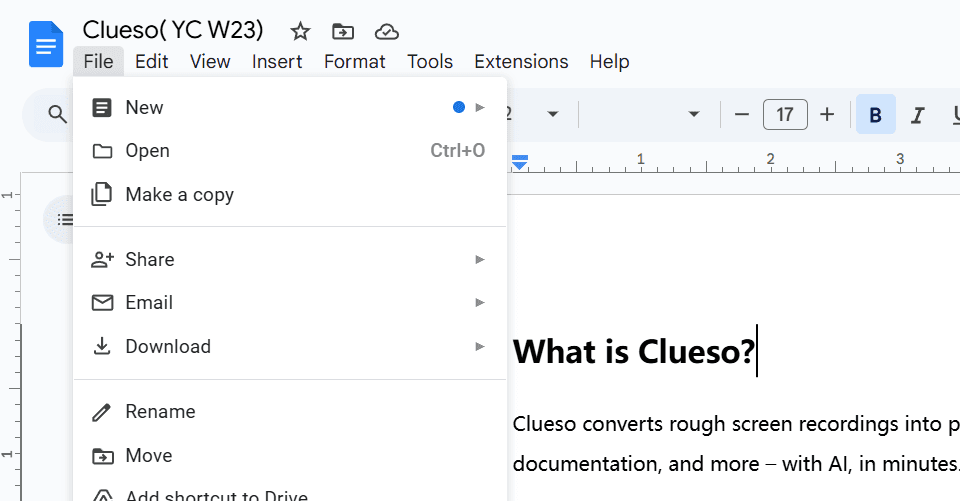Open the View menu
This screenshot has width=960, height=501.
210,62
